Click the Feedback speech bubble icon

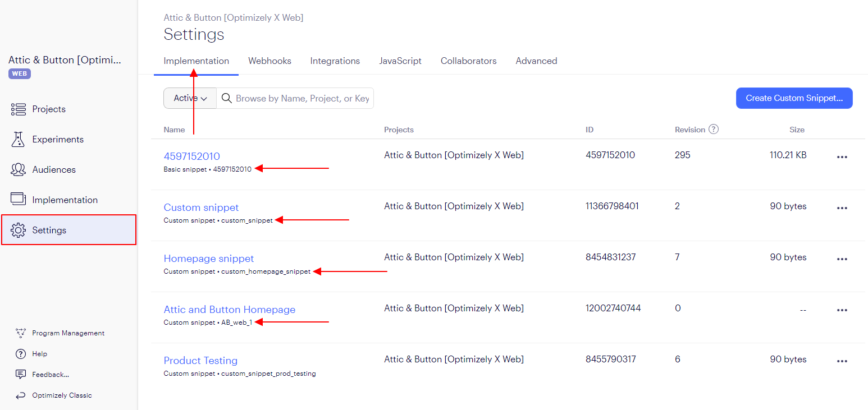click(21, 374)
